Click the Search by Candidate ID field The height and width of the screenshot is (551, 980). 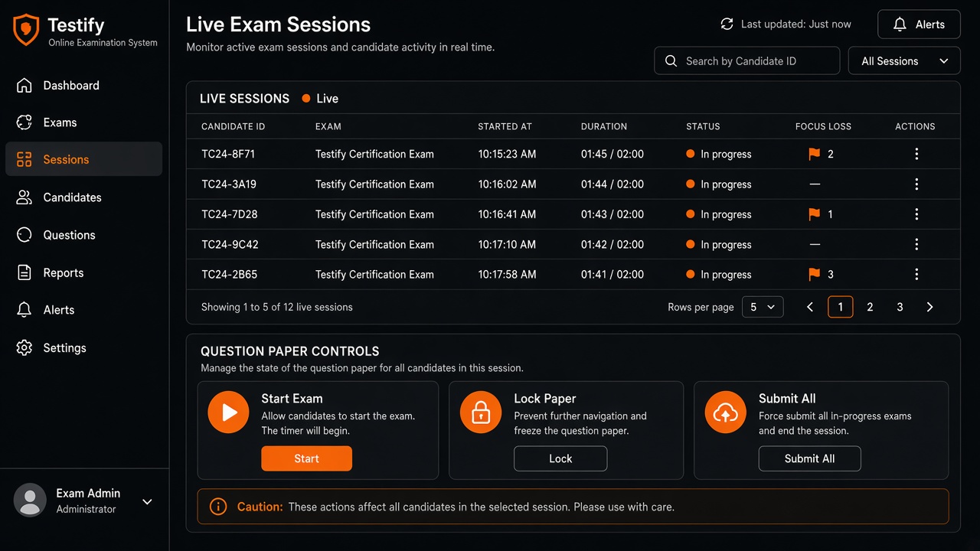click(747, 61)
